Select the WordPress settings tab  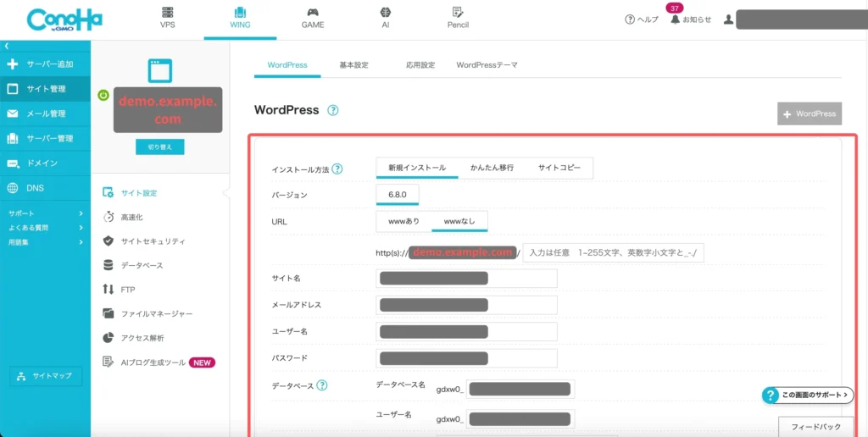click(x=287, y=65)
